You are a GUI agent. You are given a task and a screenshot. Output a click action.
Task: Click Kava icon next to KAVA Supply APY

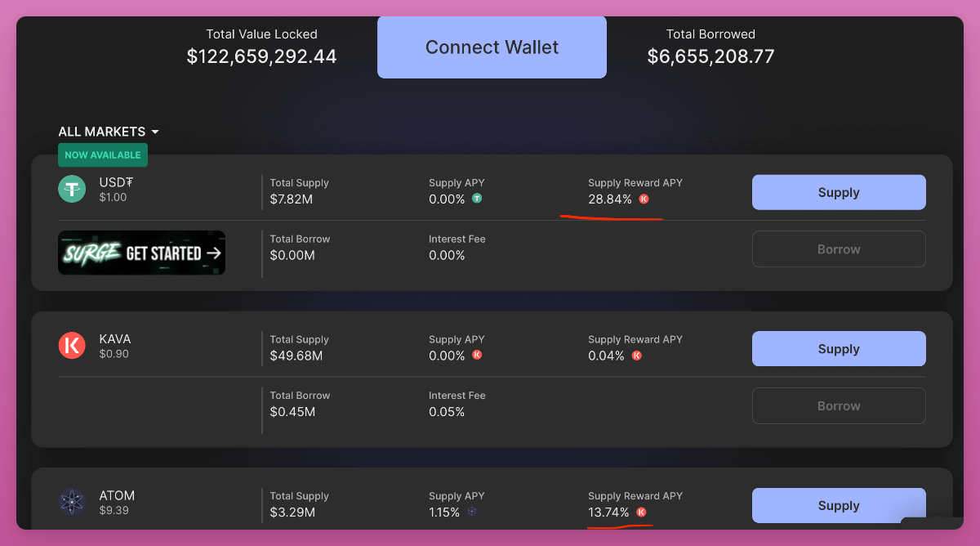[x=477, y=356]
